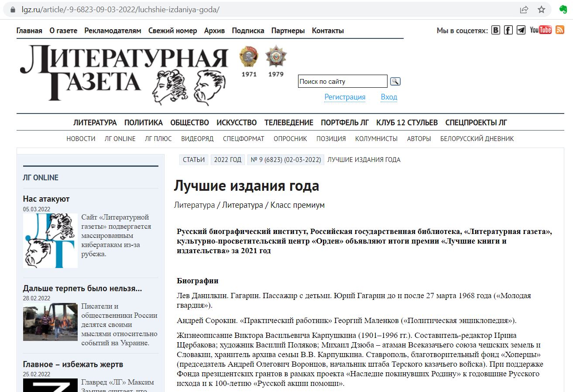This screenshot has width=573, height=392.
Task: Open the Рекламодателям menu item
Action: tap(113, 31)
